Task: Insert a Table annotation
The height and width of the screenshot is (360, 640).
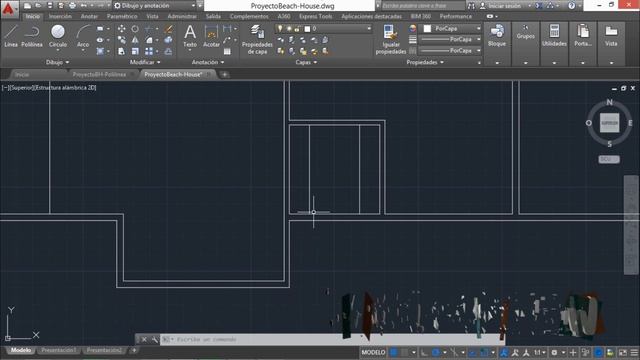Action: (x=227, y=52)
